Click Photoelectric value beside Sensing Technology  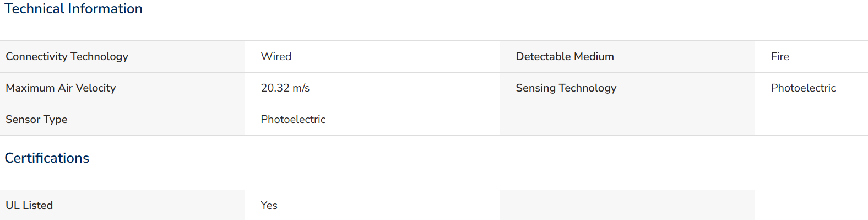click(x=803, y=88)
